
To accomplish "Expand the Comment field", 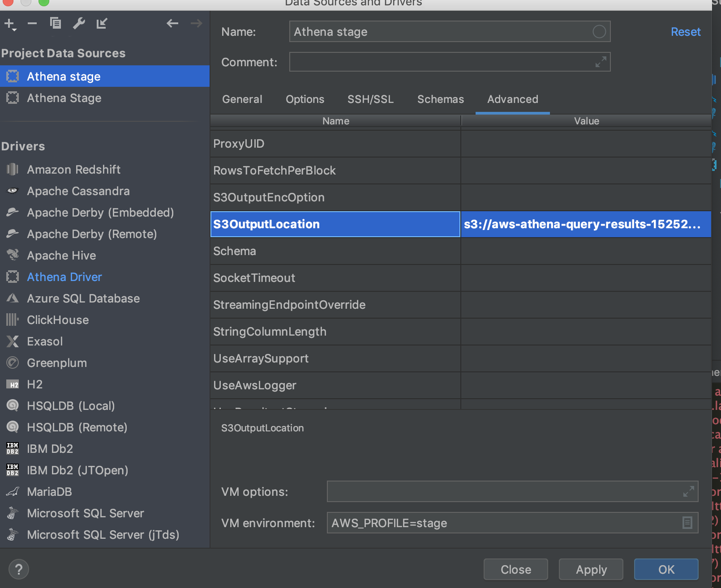I will [x=602, y=62].
